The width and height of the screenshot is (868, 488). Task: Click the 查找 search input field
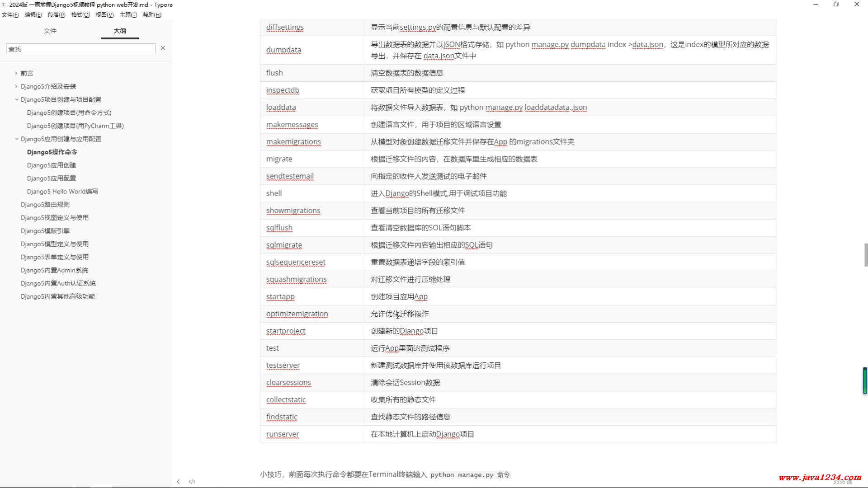click(x=80, y=49)
